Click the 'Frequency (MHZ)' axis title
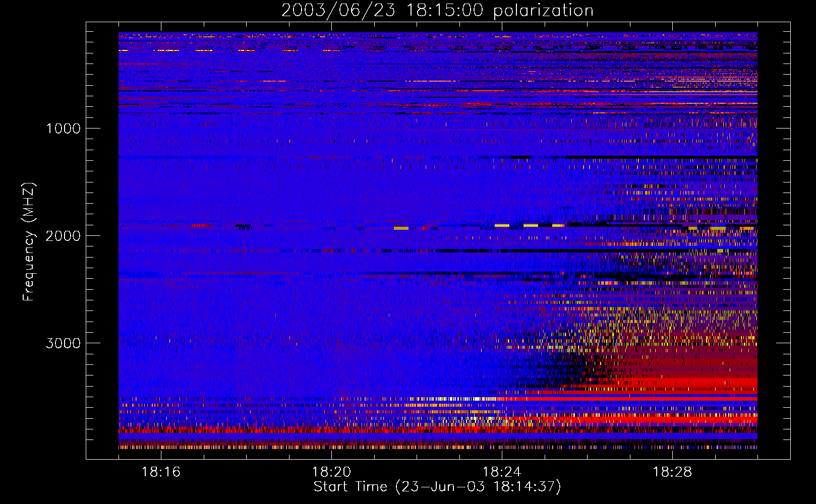This screenshot has height=504, width=816. click(28, 241)
